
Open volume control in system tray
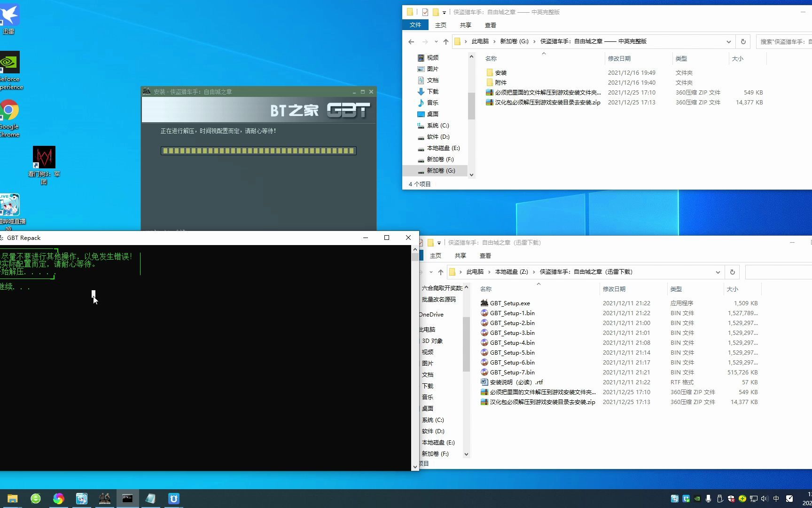click(764, 499)
